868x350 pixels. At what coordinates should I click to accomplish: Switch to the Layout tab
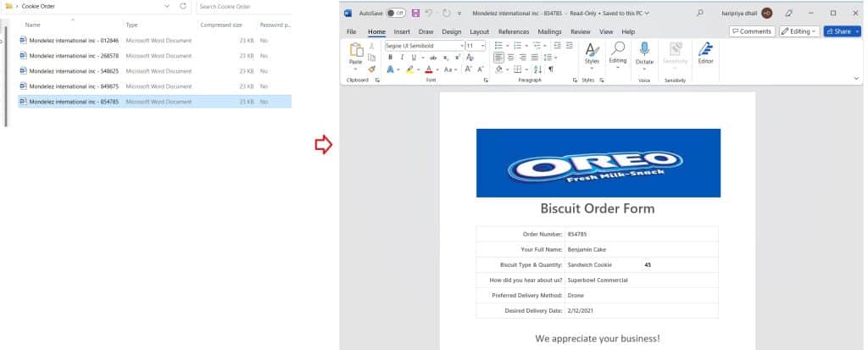coord(480,31)
